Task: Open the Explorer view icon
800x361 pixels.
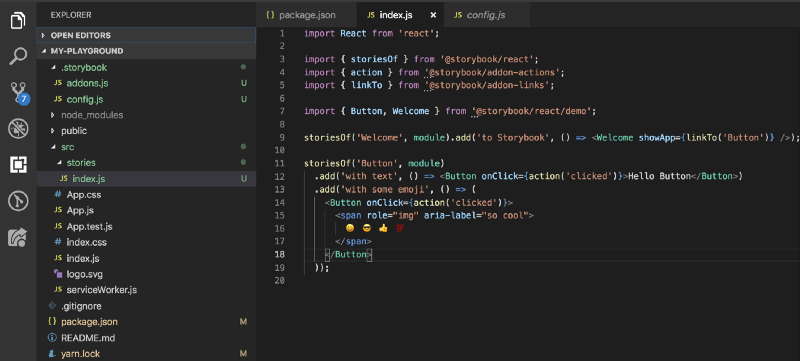Action: click(x=18, y=21)
